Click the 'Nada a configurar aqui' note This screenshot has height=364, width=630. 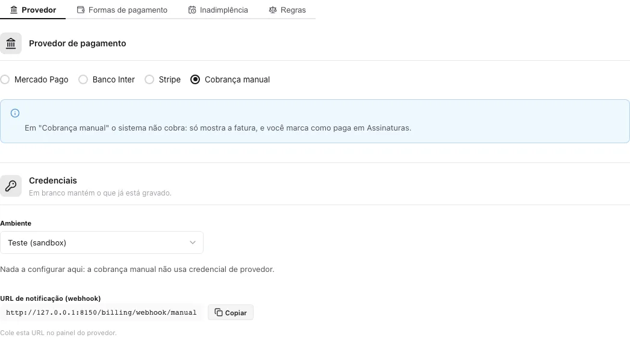[x=137, y=270]
